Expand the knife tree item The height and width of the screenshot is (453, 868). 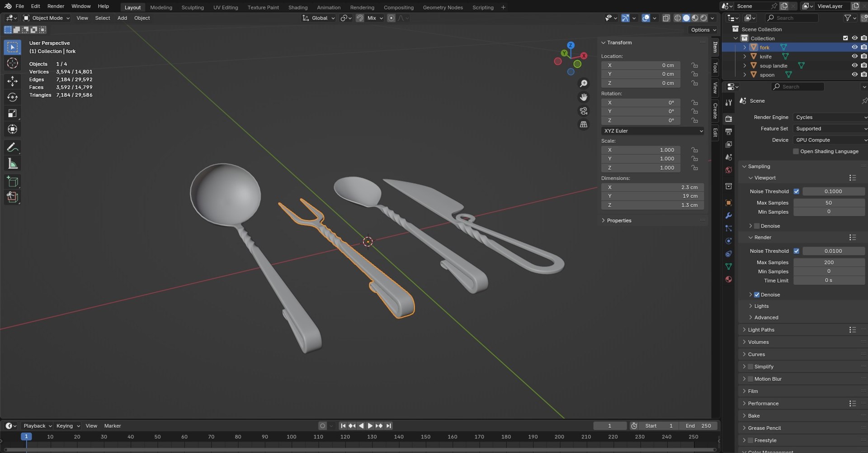745,57
